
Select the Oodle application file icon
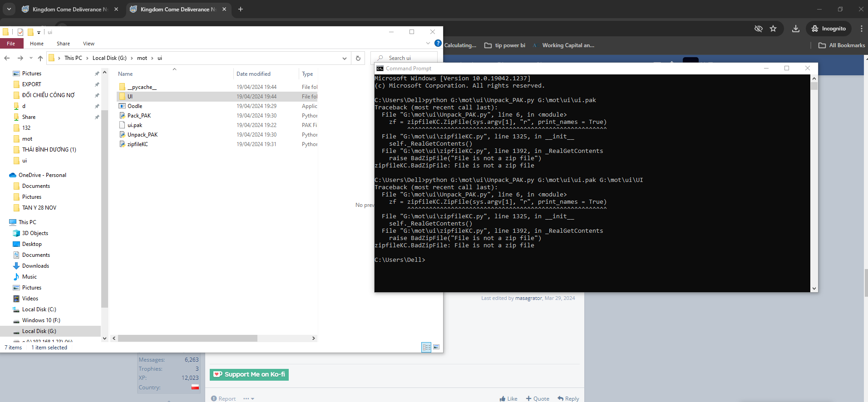point(122,106)
